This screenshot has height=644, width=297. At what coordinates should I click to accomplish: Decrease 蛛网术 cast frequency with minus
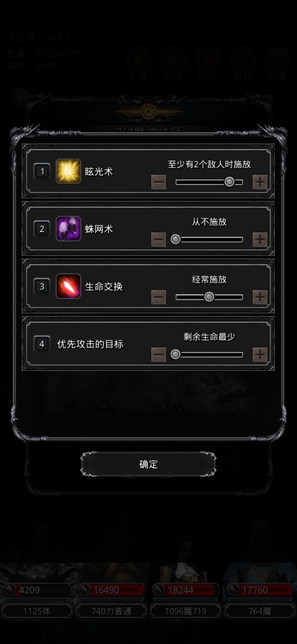pyautogui.click(x=158, y=239)
